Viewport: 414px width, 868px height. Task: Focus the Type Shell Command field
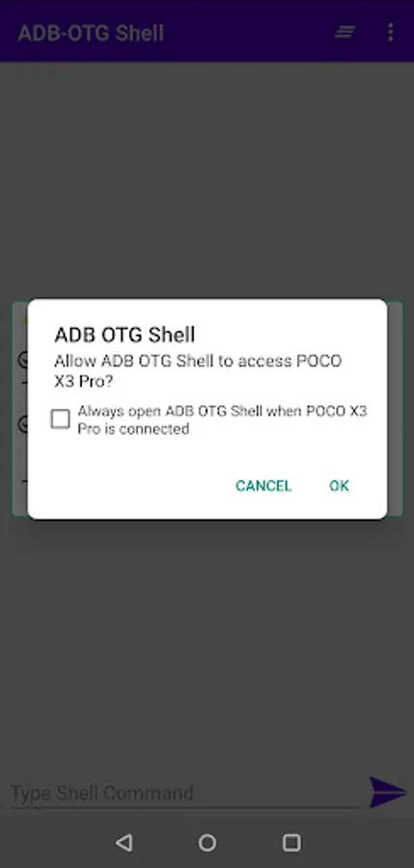coord(185,793)
